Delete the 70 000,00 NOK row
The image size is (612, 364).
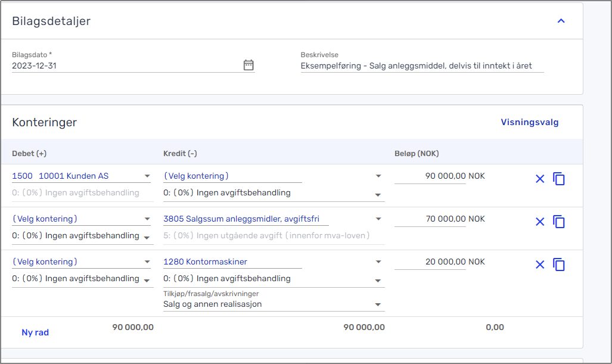[x=540, y=222]
